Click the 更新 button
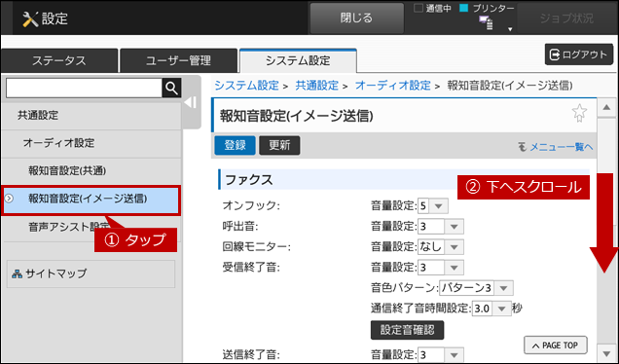The width and height of the screenshot is (619, 364). click(x=279, y=145)
